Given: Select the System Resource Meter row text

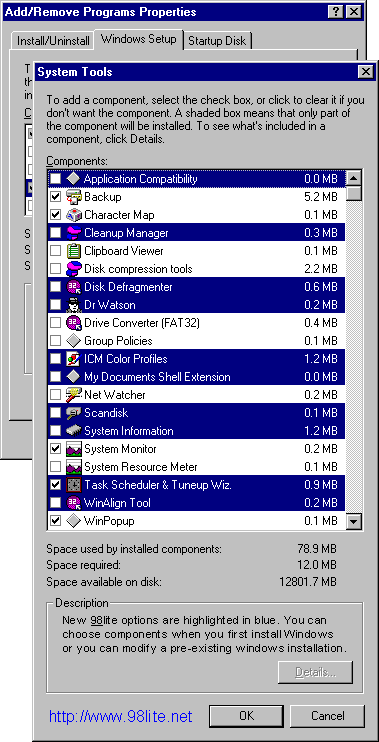Looking at the screenshot, I should click(141, 467).
